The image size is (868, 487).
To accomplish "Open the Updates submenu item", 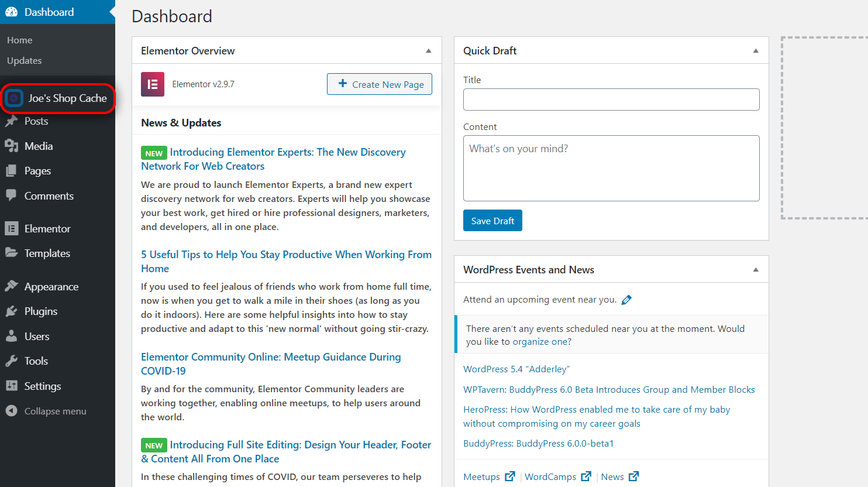I will 25,60.
